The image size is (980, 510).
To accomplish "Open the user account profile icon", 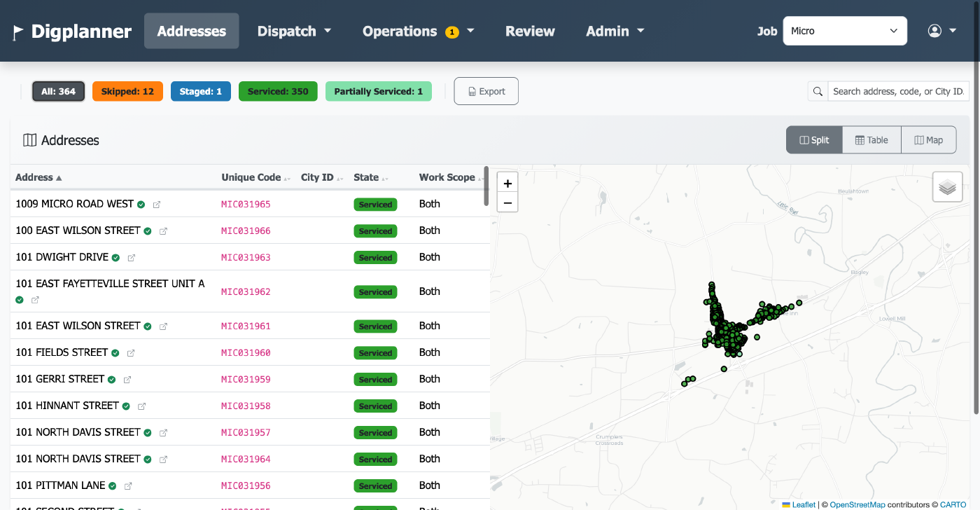I will point(934,31).
